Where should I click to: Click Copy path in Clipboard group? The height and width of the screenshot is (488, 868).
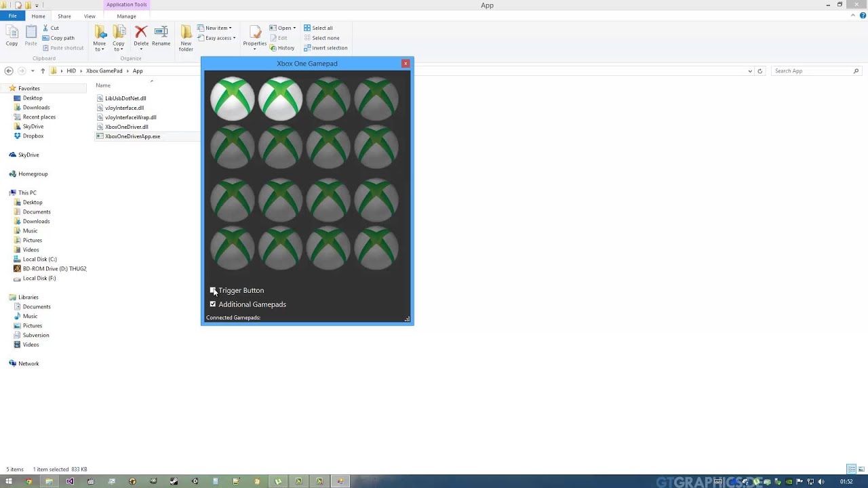tap(58, 38)
